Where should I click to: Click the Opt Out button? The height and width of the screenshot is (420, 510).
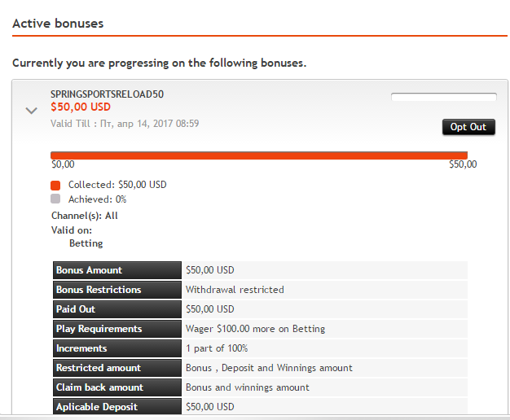coord(468,127)
